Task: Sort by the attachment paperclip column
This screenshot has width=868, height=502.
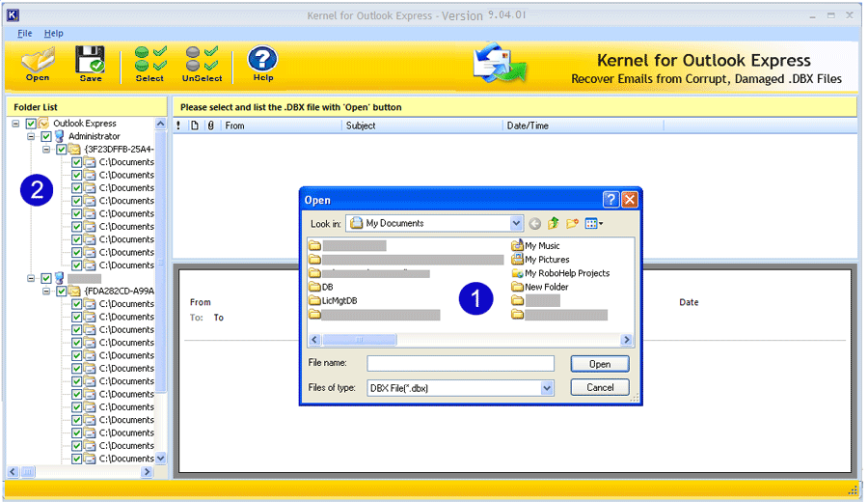Action: click(x=210, y=125)
